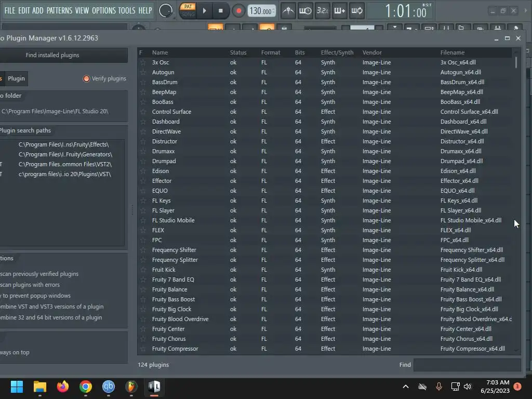Toggle wait for input icon

coord(305,11)
